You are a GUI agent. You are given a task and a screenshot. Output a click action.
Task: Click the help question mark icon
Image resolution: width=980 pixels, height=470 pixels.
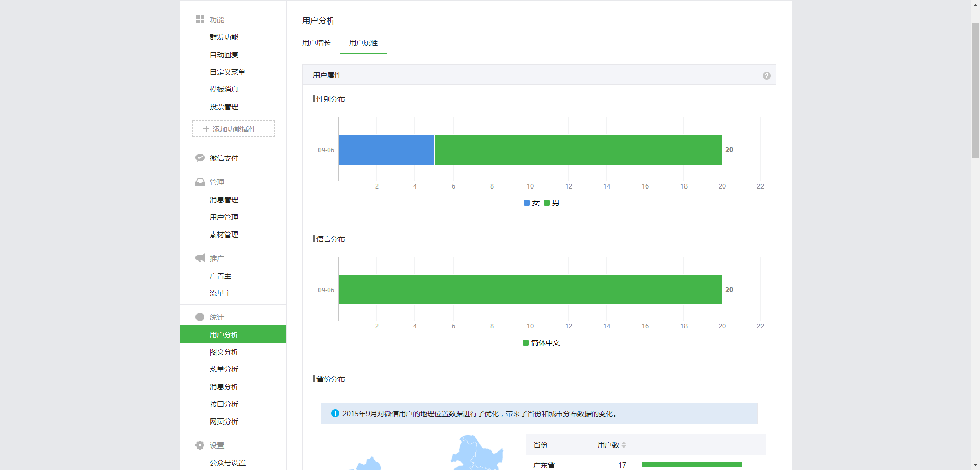[766, 76]
